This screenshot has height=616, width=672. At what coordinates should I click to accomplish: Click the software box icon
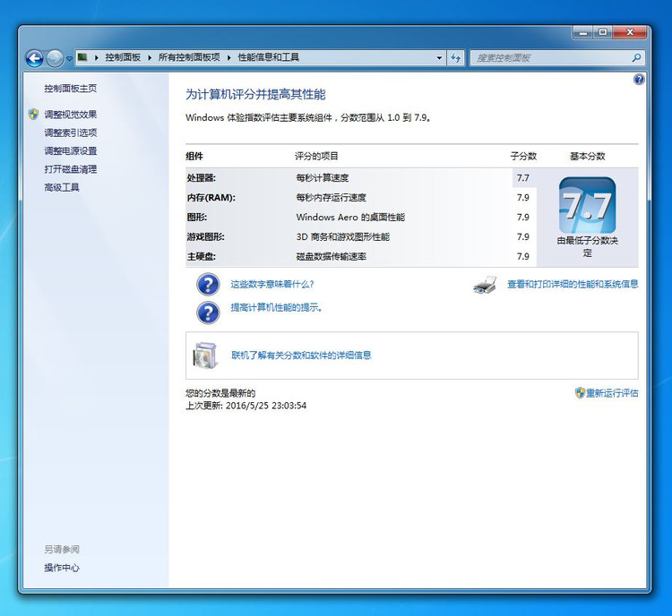tap(206, 355)
